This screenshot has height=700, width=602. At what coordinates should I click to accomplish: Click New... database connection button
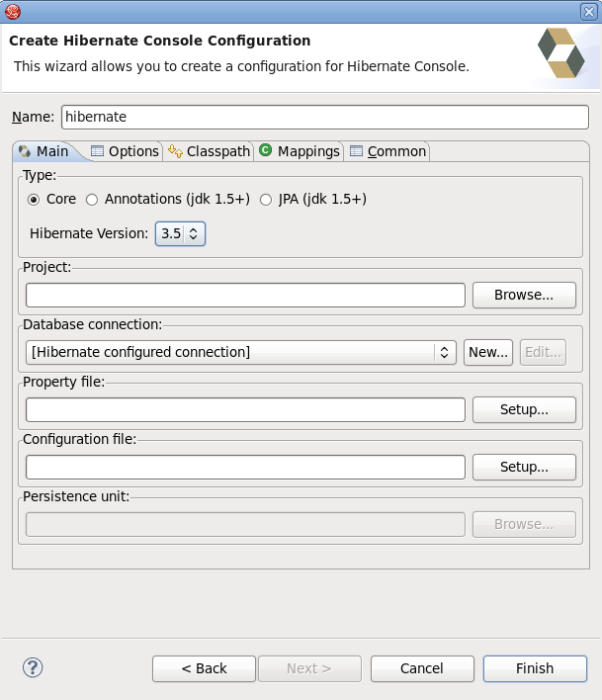pyautogui.click(x=488, y=352)
